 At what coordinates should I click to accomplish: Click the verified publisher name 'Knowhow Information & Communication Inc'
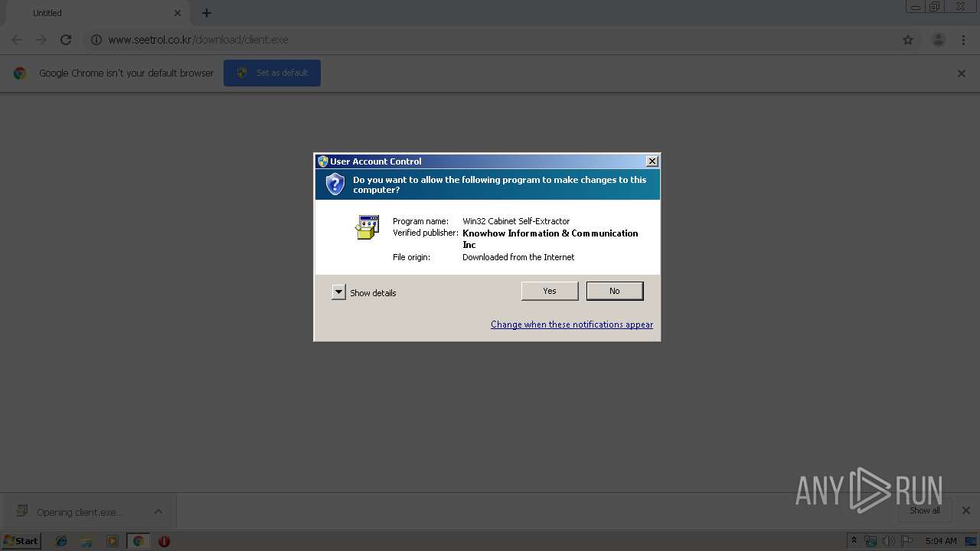click(550, 239)
